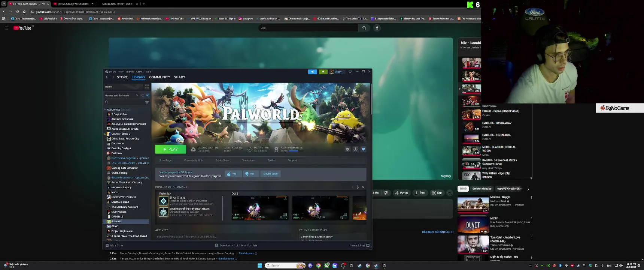Show next post-game summary item
This screenshot has height=270, width=644.
coord(358,187)
